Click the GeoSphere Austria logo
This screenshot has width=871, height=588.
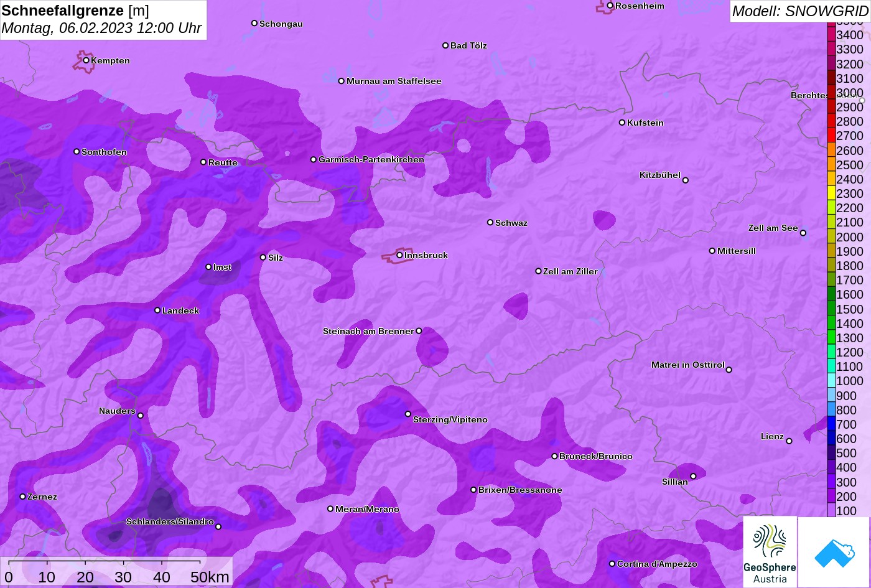770,552
